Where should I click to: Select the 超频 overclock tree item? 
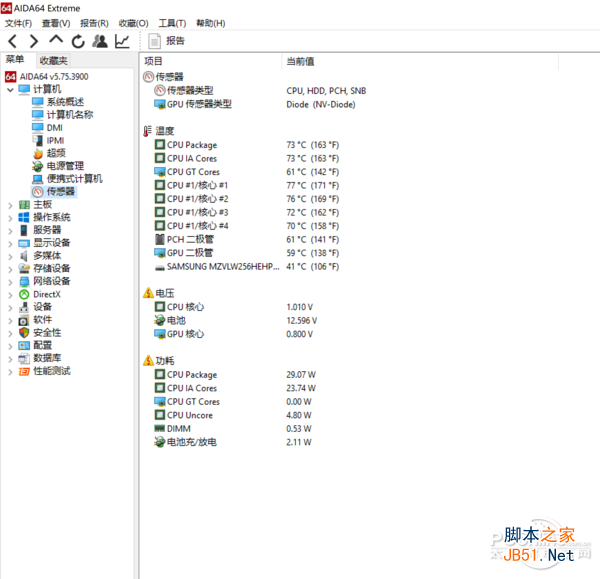56,153
